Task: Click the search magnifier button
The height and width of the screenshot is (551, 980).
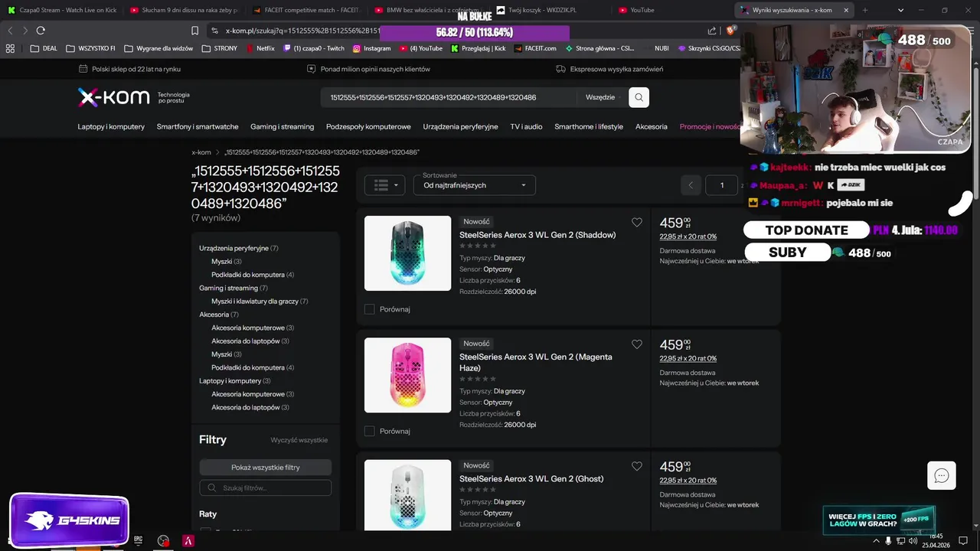Action: (639, 97)
